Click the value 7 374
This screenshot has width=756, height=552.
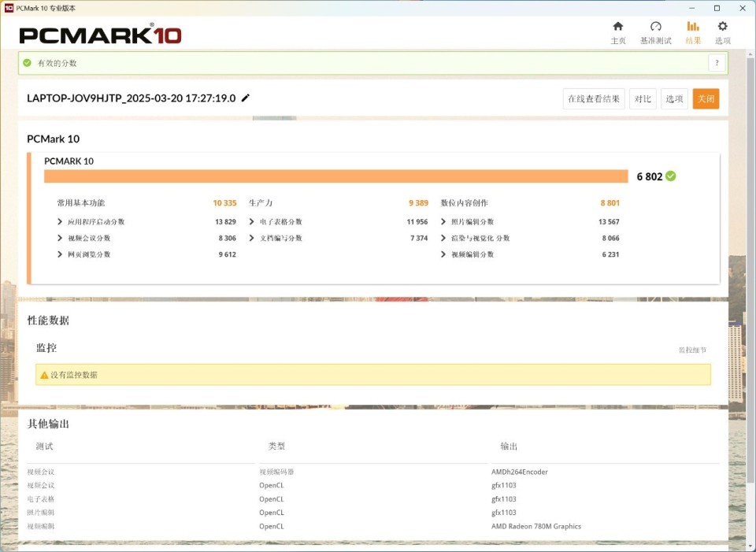coord(419,238)
